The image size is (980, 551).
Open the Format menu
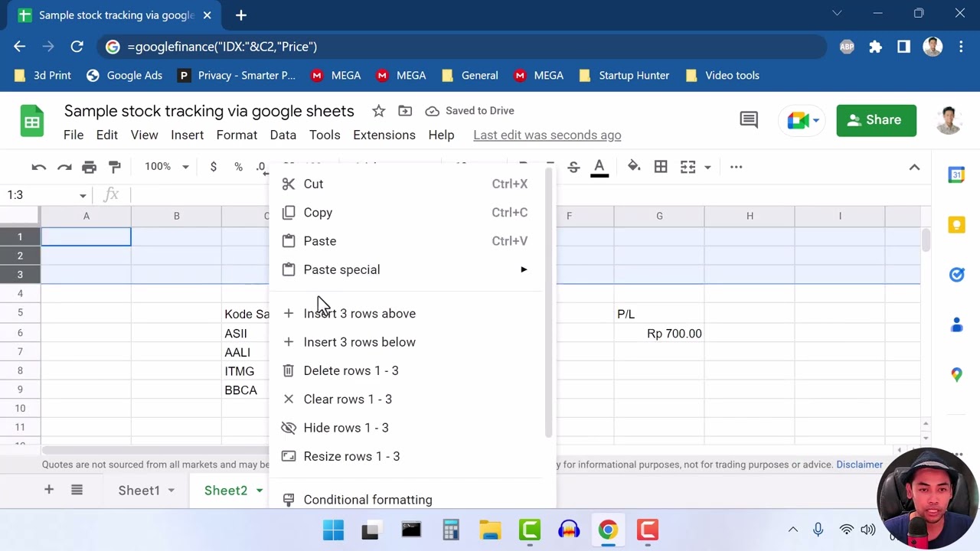pyautogui.click(x=237, y=135)
